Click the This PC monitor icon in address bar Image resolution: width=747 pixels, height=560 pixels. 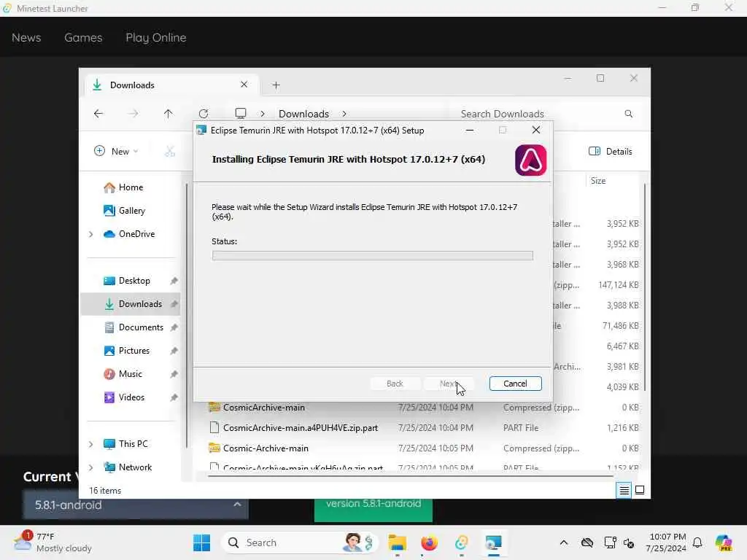point(241,113)
